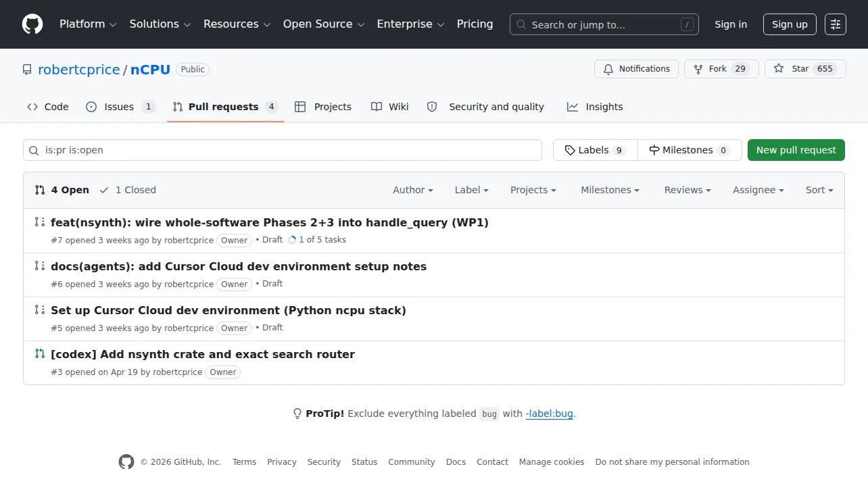Click the "is:pr is:open" filter input
The height and width of the screenshot is (498, 868).
(x=283, y=150)
